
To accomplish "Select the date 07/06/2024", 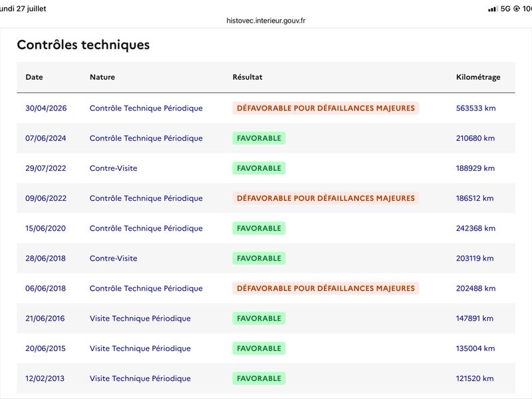I will point(46,138).
